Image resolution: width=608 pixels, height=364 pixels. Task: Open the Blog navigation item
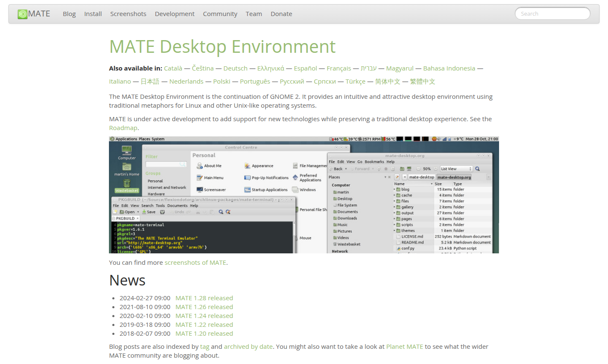(69, 14)
